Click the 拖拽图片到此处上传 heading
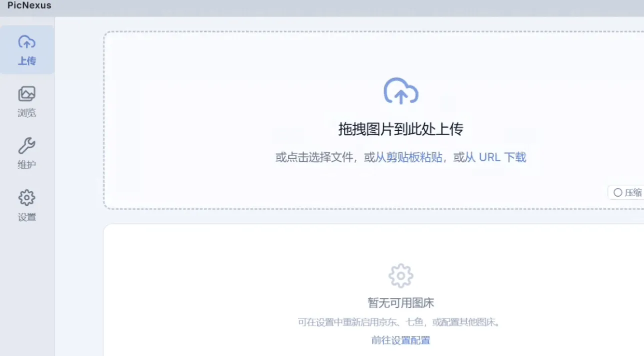Screen dimensions: 644x356 pyautogui.click(x=401, y=129)
